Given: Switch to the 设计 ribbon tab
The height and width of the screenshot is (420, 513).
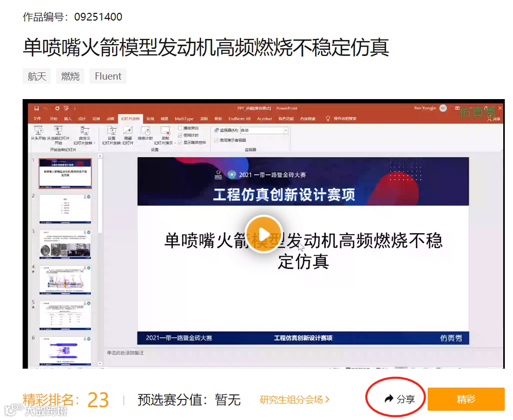Looking at the screenshot, I should pyautogui.click(x=82, y=119).
